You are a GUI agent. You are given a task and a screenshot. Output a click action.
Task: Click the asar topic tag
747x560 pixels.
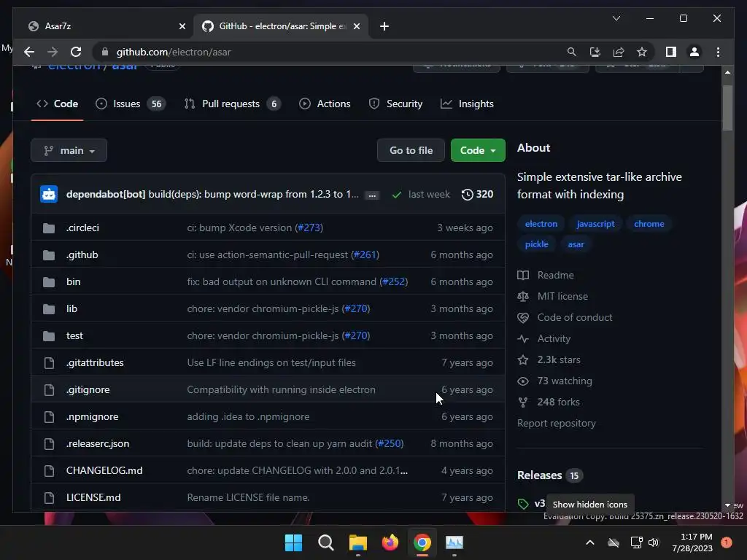tap(576, 244)
